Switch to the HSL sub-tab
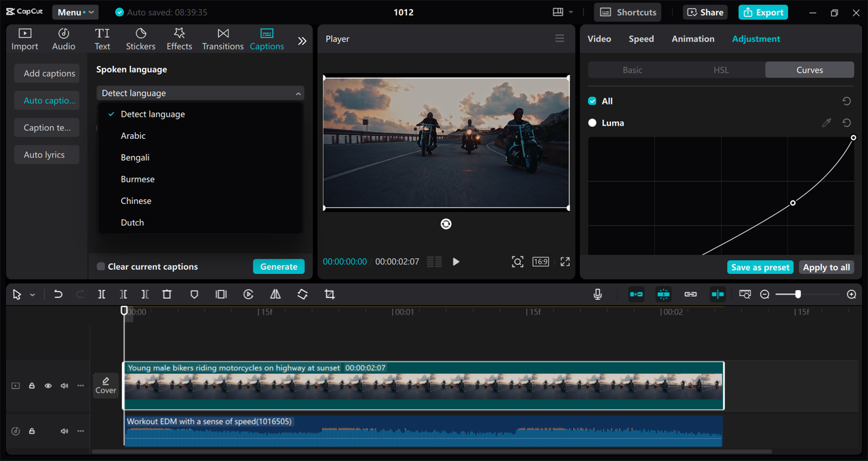This screenshot has width=868, height=461. (721, 70)
